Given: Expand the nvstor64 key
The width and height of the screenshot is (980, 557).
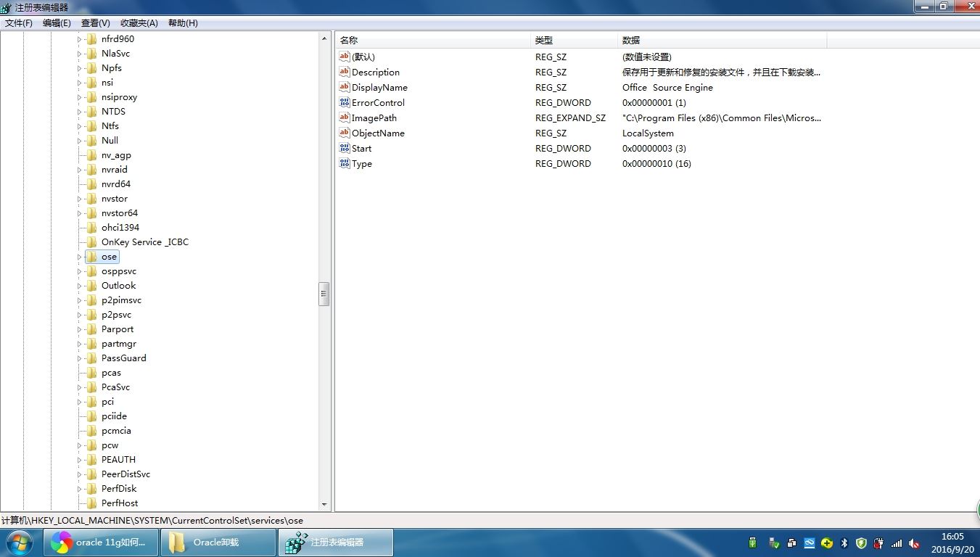Looking at the screenshot, I should [x=80, y=213].
